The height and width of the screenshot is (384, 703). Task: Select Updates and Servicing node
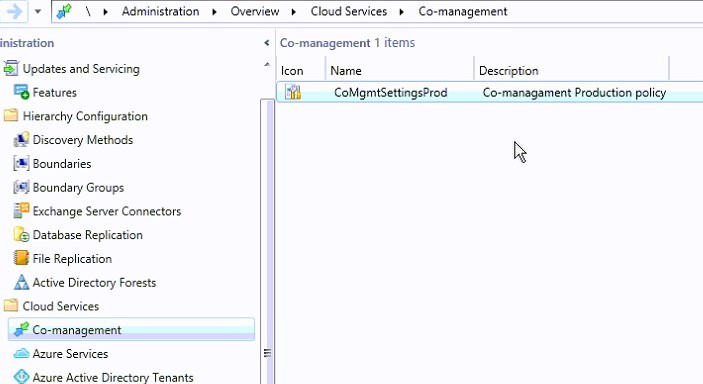pos(81,69)
